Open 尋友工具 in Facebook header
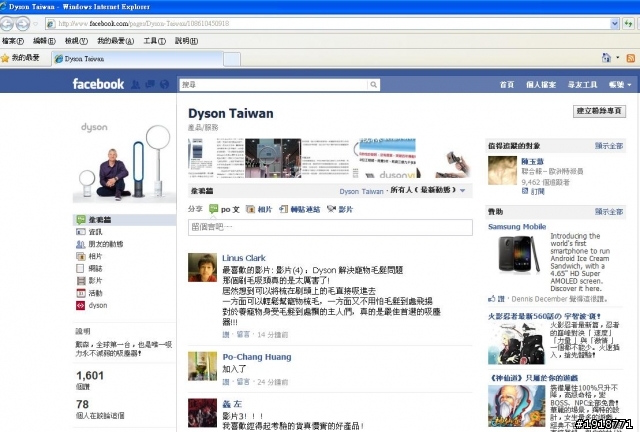The height and width of the screenshot is (432, 640). pos(582,85)
